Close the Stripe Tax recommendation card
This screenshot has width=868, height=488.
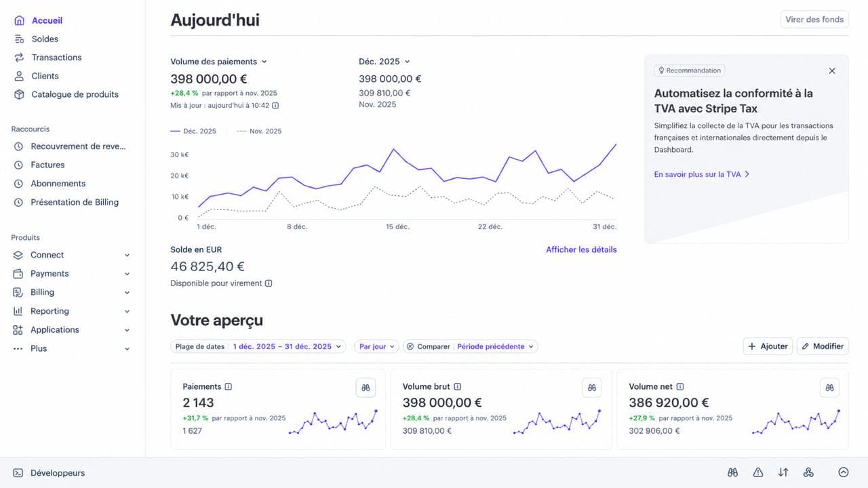[832, 70]
